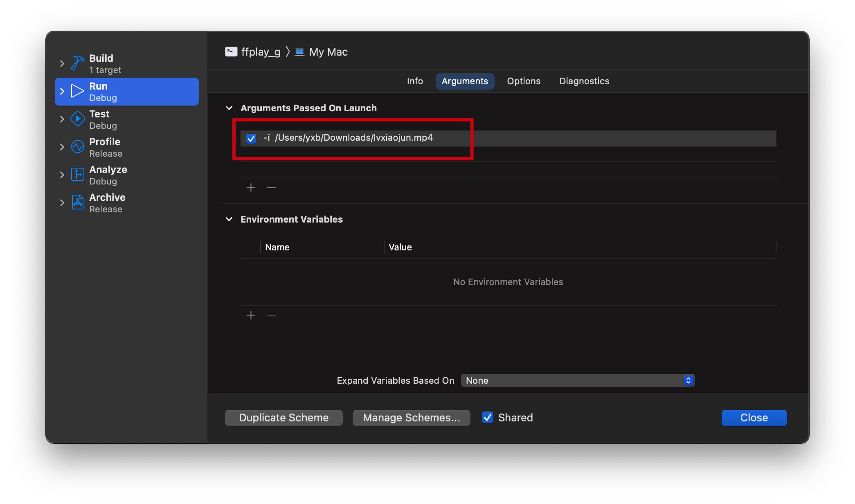The width and height of the screenshot is (855, 504).
Task: Add a new launch argument with plus
Action: point(251,188)
